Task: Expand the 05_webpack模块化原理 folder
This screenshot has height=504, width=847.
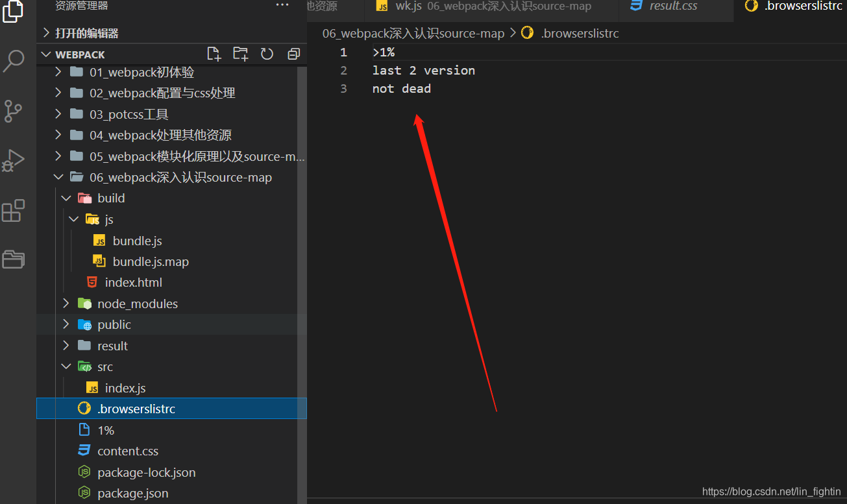Action: pyautogui.click(x=58, y=156)
